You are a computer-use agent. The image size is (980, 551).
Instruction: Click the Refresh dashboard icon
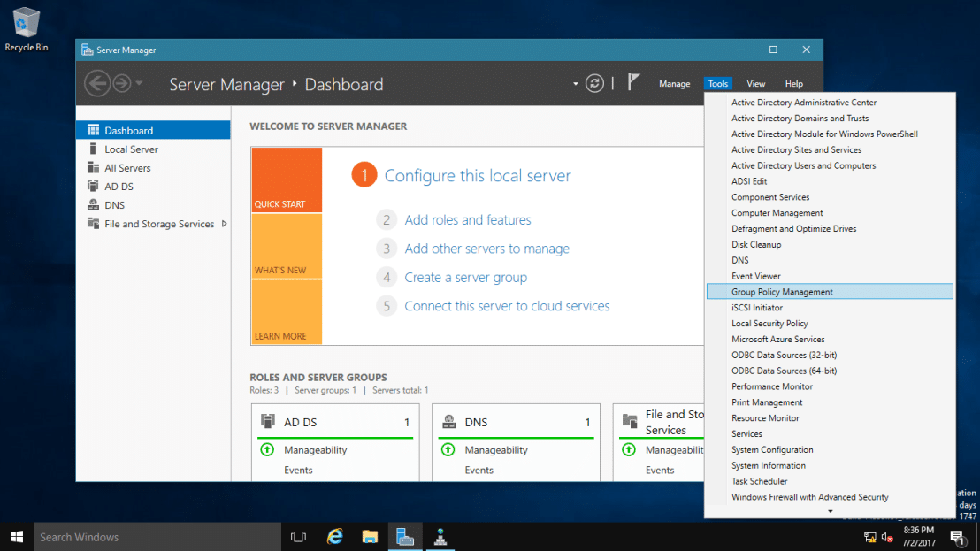[594, 83]
